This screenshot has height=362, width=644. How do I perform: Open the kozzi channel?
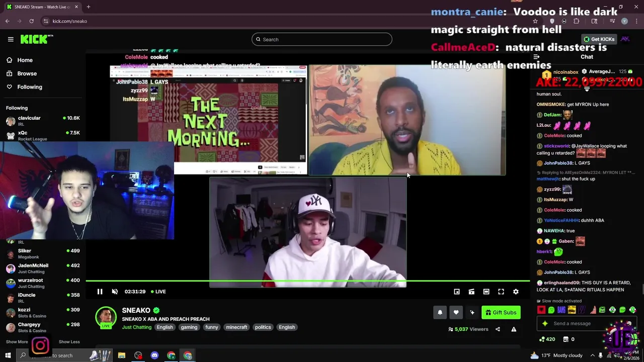coord(43,313)
